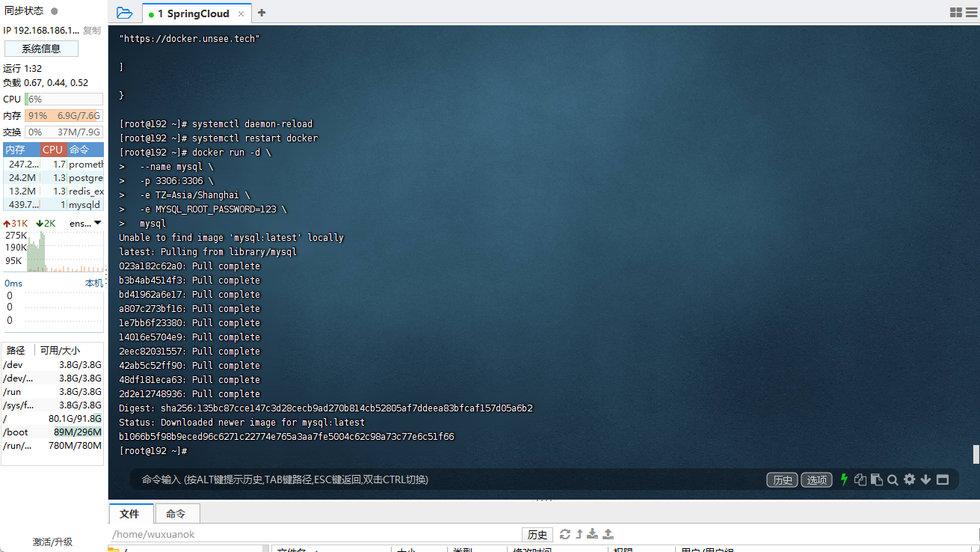This screenshot has width=980, height=552.
Task: Select the /run disk row with 3.8G/3.8G
Action: click(x=52, y=392)
